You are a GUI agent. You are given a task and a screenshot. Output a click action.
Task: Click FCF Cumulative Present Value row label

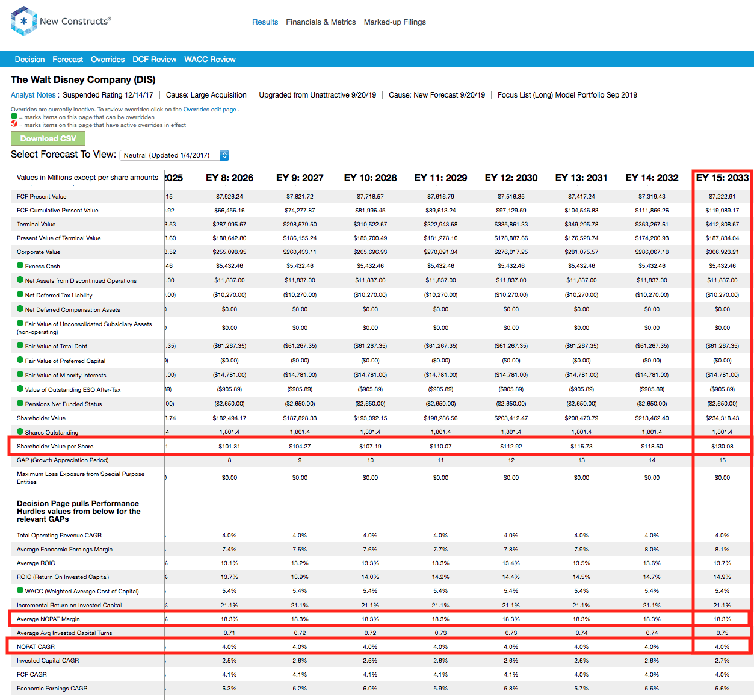tap(57, 210)
